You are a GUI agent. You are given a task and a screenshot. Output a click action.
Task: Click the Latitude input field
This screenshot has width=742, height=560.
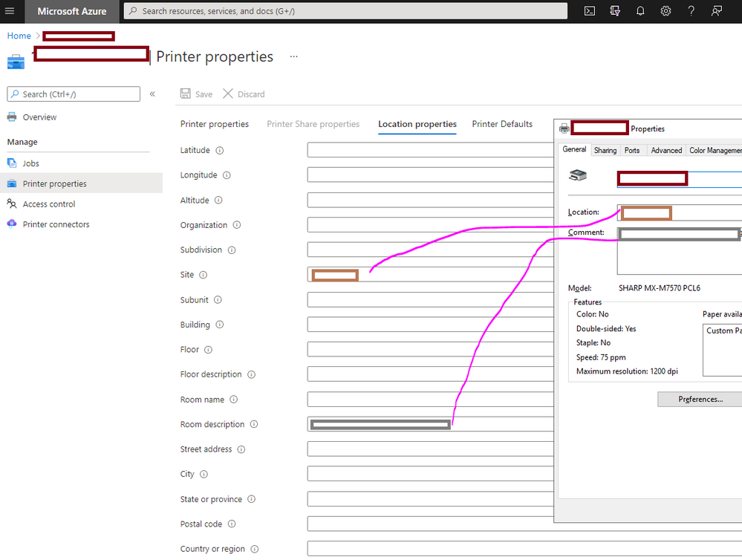click(x=429, y=149)
